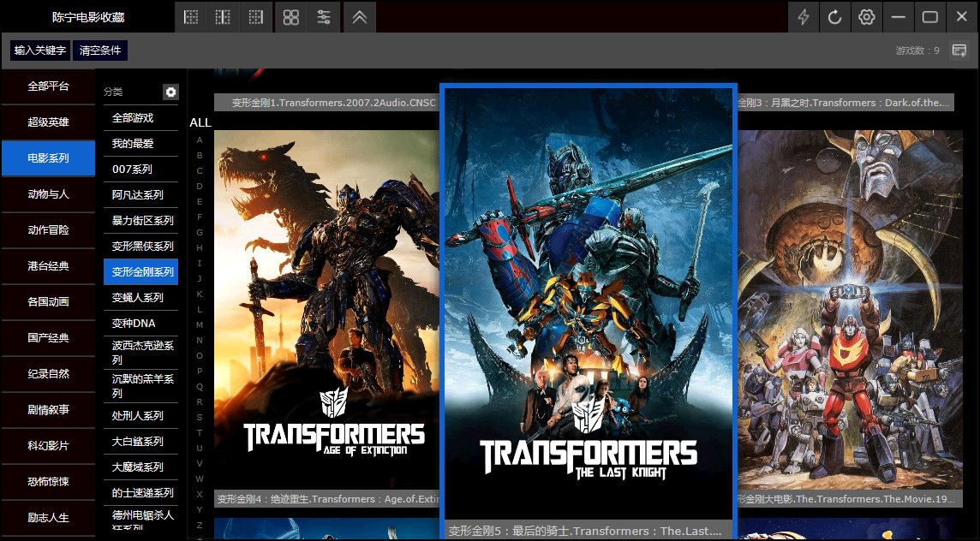The width and height of the screenshot is (980, 541).
Task: Open Transformers Age of Extinction poster
Action: 326,308
